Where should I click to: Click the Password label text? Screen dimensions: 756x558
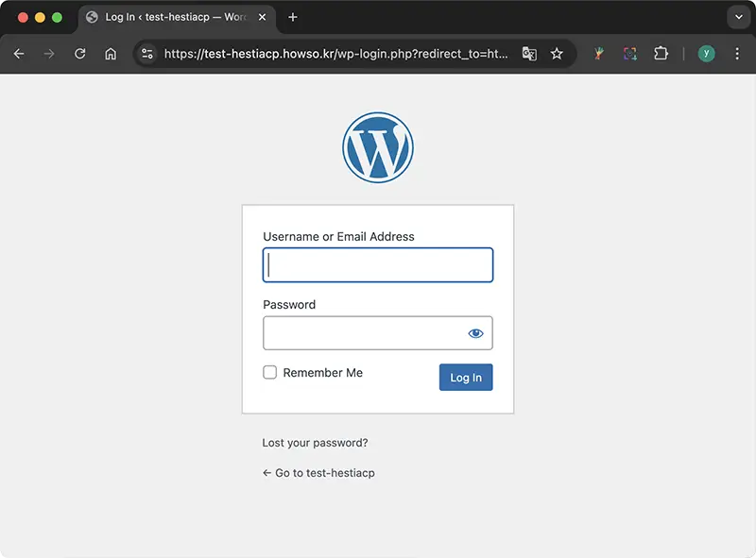[289, 305]
